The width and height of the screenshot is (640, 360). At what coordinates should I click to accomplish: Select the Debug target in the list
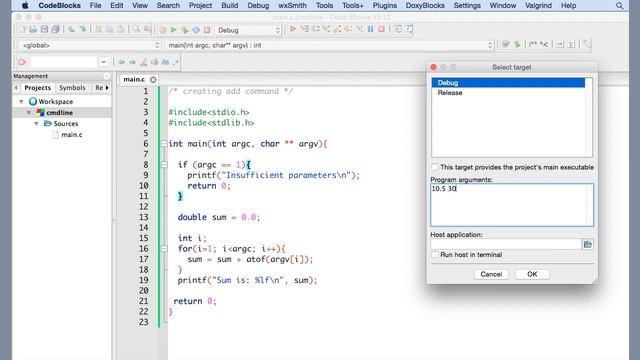[x=508, y=82]
